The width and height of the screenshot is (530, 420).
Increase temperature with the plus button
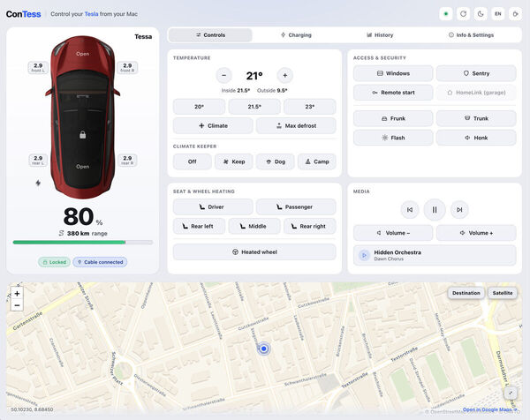[x=285, y=75]
